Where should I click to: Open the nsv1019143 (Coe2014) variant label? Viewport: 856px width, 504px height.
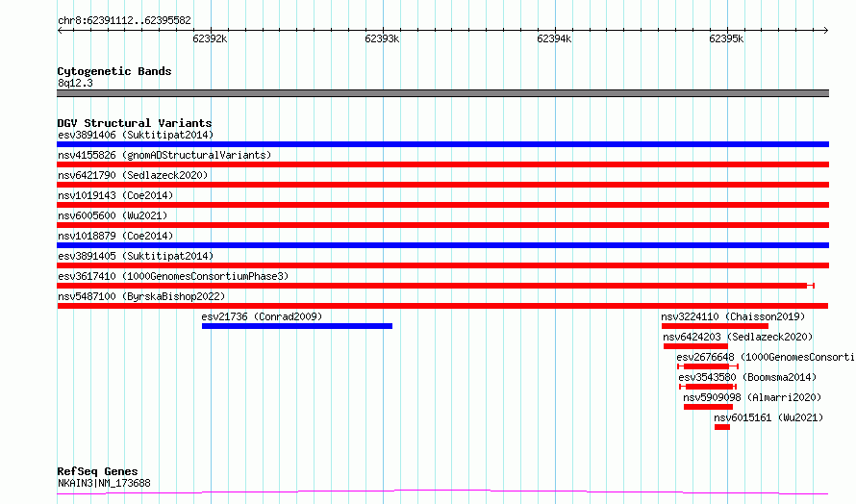115,195
